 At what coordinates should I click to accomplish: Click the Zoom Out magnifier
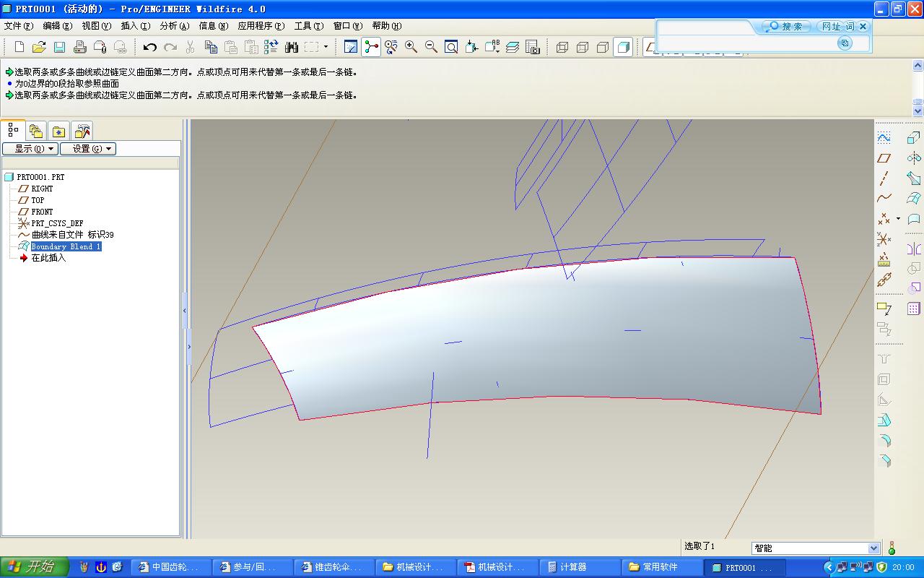[x=431, y=47]
